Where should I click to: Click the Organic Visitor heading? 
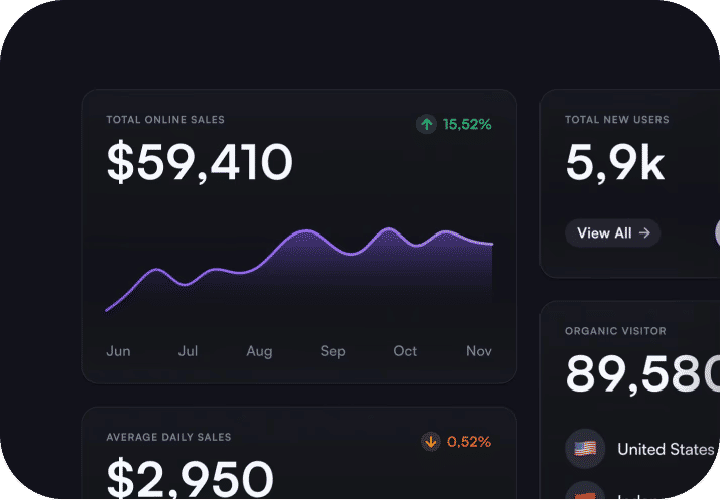[x=616, y=331]
